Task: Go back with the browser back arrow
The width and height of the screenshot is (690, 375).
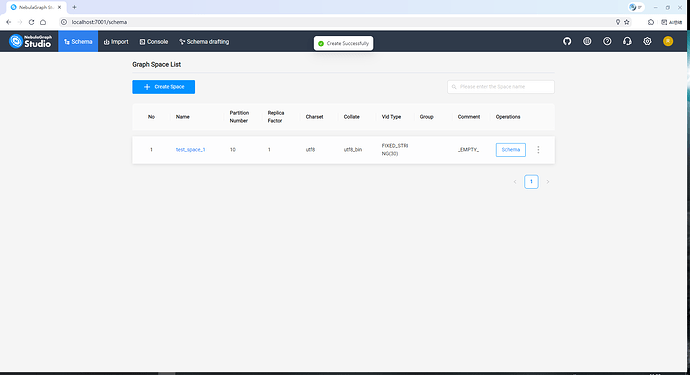Action: pyautogui.click(x=8, y=22)
